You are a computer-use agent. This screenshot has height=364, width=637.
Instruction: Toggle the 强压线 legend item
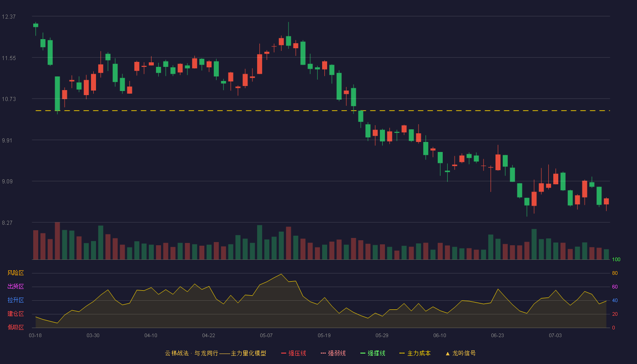coord(294,353)
